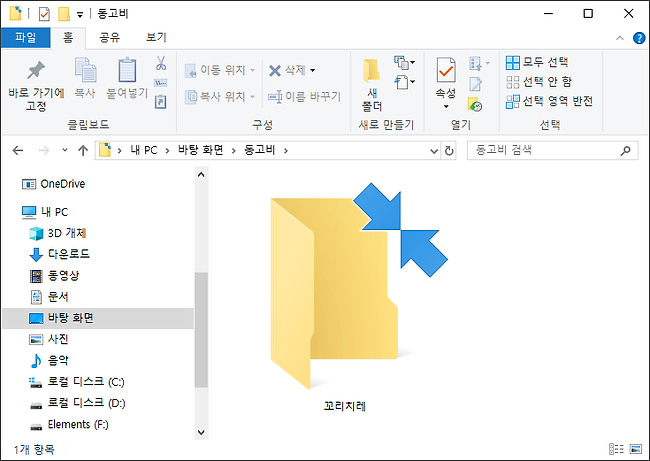Click the New folder (새 폴더) icon
Image resolution: width=650 pixels, height=461 pixels.
(x=371, y=70)
